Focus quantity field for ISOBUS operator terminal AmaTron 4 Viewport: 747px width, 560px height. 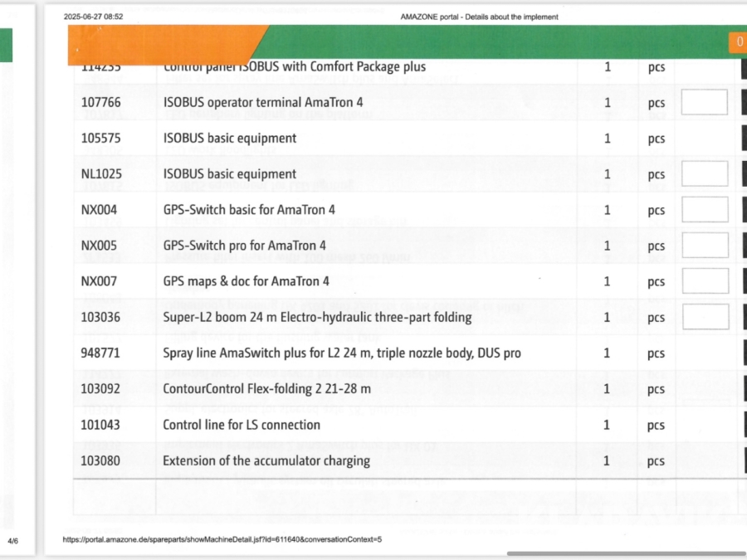[704, 103]
